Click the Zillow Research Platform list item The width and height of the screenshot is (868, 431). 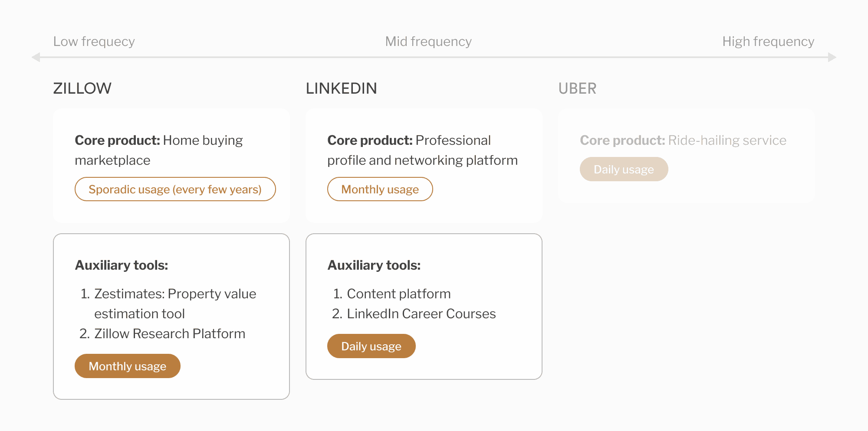tap(163, 333)
